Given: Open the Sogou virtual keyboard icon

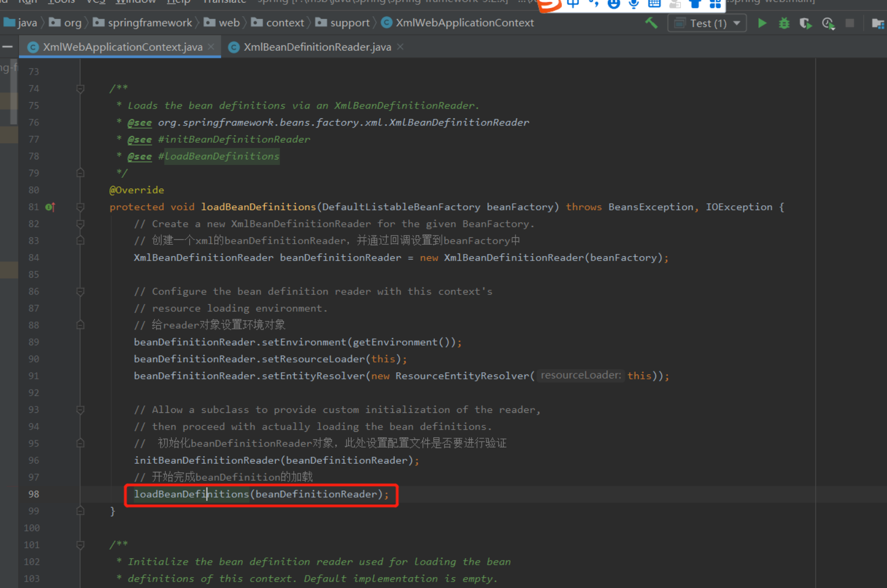Looking at the screenshot, I should click(654, 5).
